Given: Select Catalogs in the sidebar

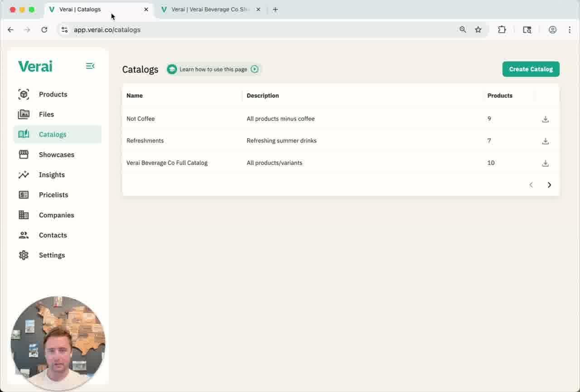Looking at the screenshot, I should point(58,134).
